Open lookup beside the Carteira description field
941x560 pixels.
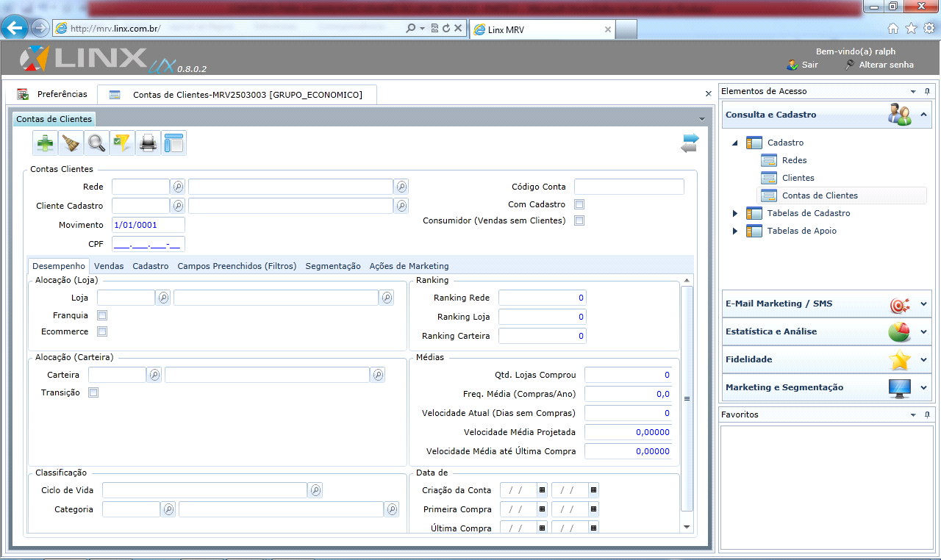378,375
